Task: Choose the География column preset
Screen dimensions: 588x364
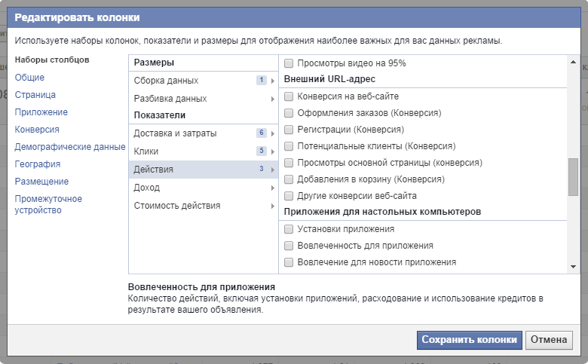Action: [38, 164]
